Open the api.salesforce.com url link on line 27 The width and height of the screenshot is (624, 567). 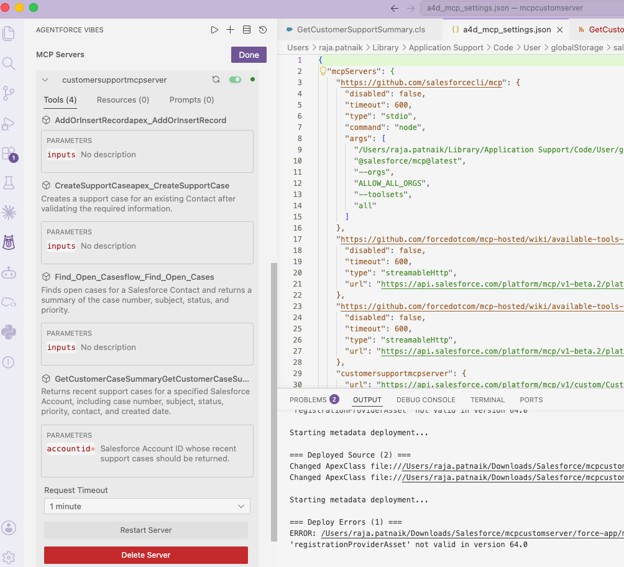coord(502,351)
